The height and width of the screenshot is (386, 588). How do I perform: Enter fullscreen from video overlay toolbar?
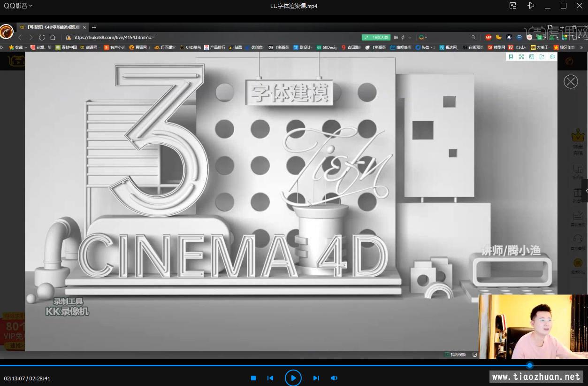pyautogui.click(x=521, y=57)
